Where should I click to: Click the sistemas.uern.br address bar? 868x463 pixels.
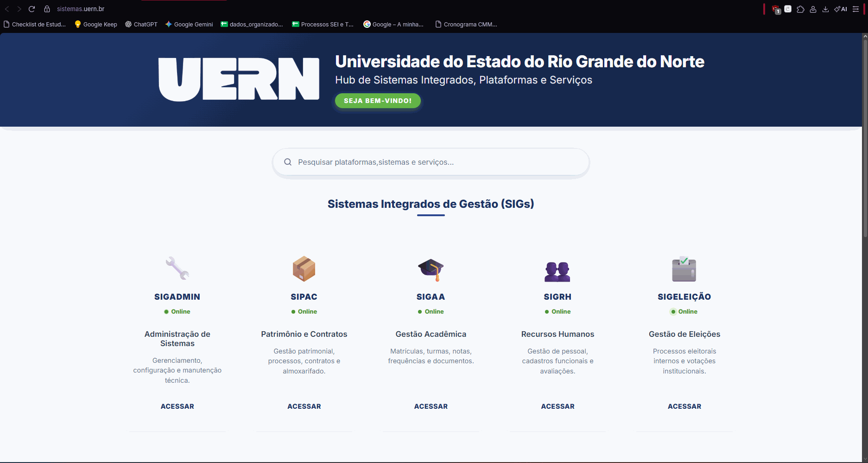81,9
